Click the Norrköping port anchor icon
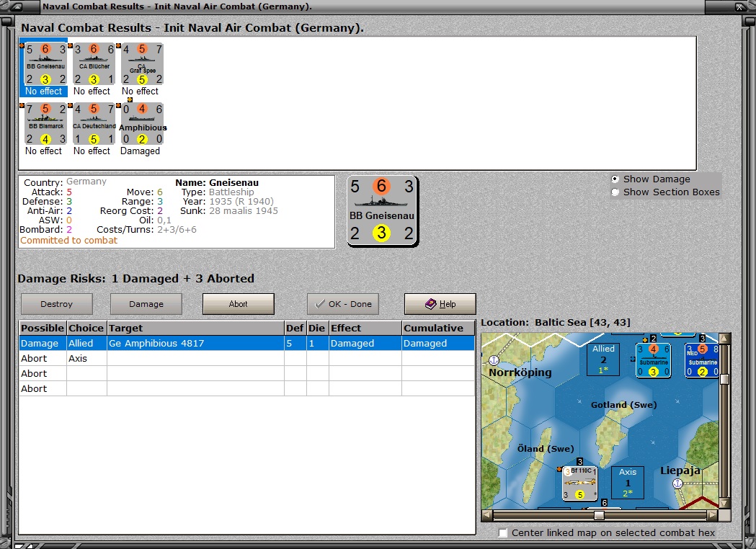 coord(494,360)
